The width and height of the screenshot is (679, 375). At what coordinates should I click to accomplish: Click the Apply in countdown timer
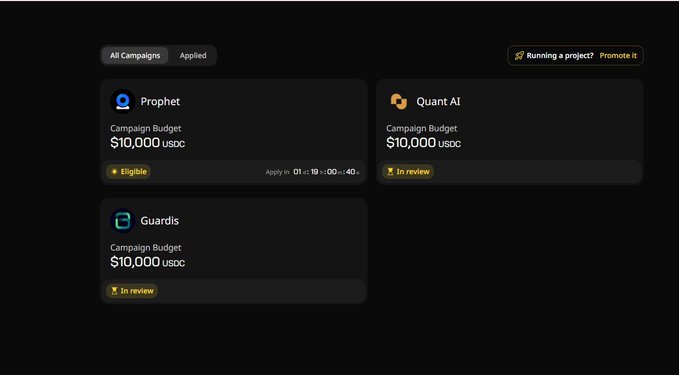tap(312, 172)
